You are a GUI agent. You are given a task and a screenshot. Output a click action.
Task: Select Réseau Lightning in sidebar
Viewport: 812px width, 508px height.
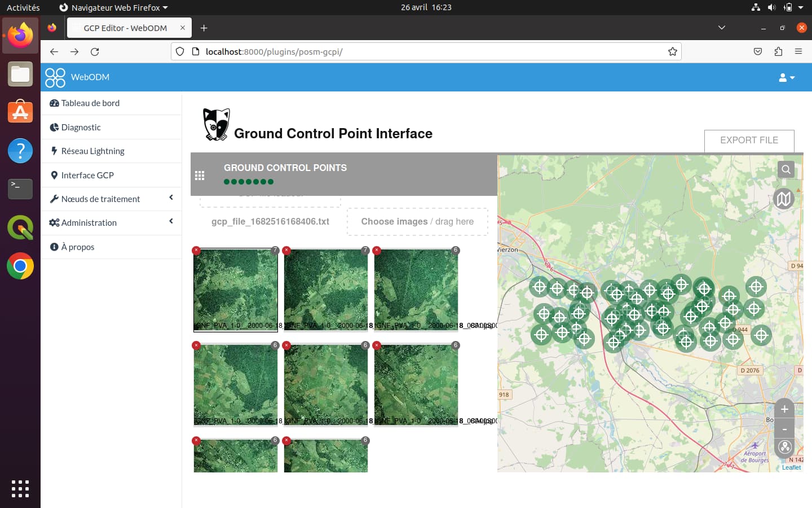click(x=92, y=151)
